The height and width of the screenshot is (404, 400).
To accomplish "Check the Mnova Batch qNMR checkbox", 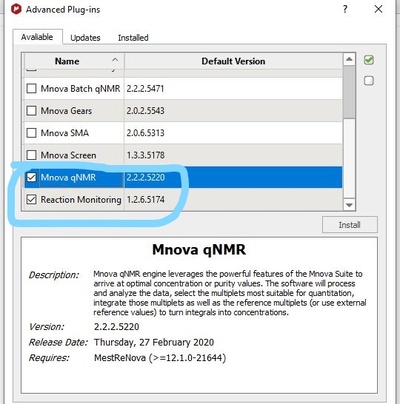I will point(31,88).
